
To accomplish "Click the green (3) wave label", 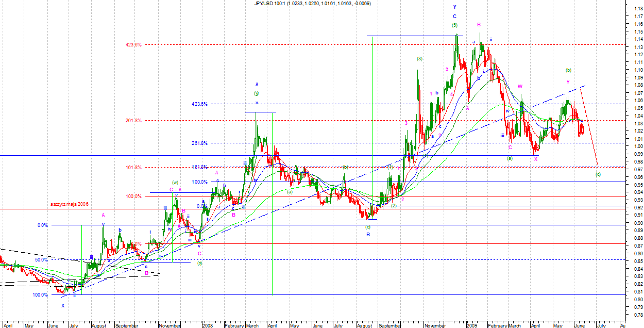I will pyautogui.click(x=420, y=59).
